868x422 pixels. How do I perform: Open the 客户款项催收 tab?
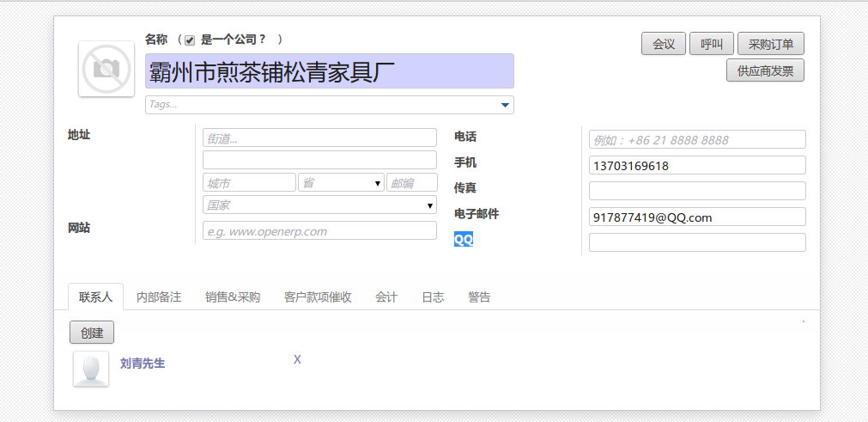[x=318, y=297]
